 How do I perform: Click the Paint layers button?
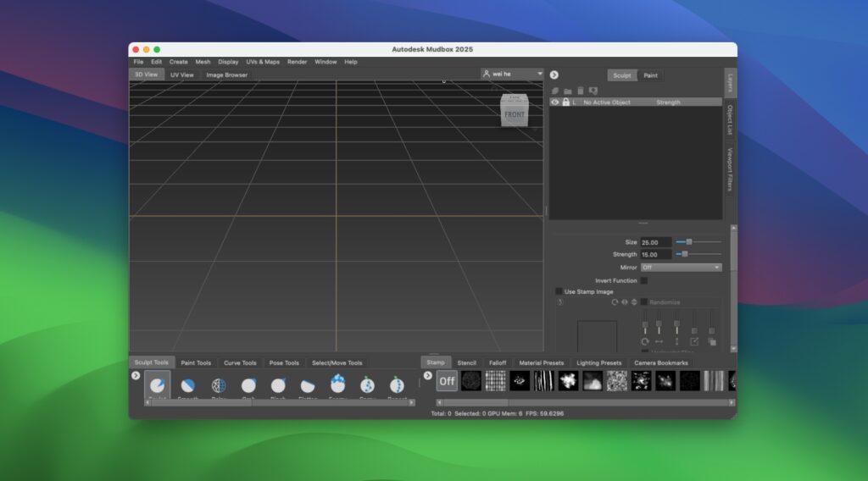click(x=650, y=75)
